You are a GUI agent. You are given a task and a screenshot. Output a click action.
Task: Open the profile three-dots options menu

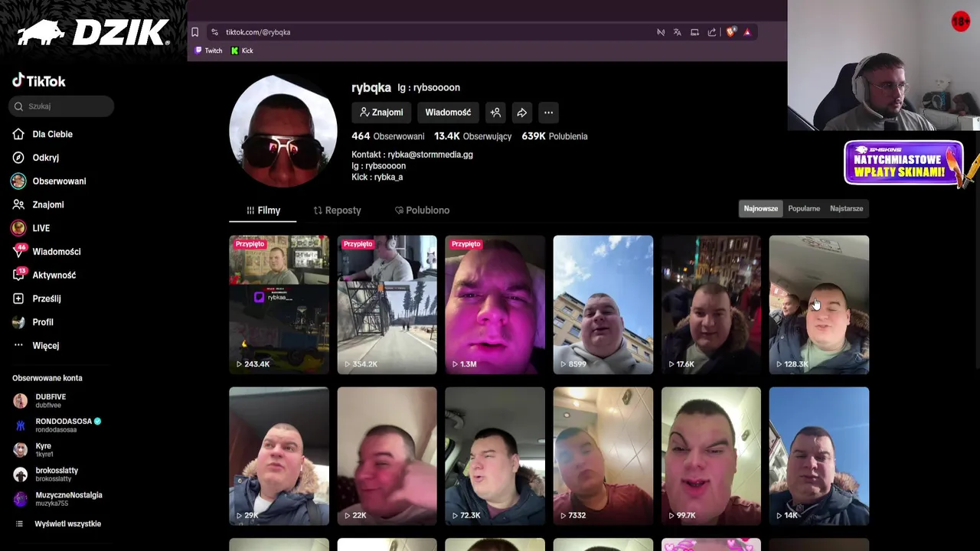[x=548, y=112]
